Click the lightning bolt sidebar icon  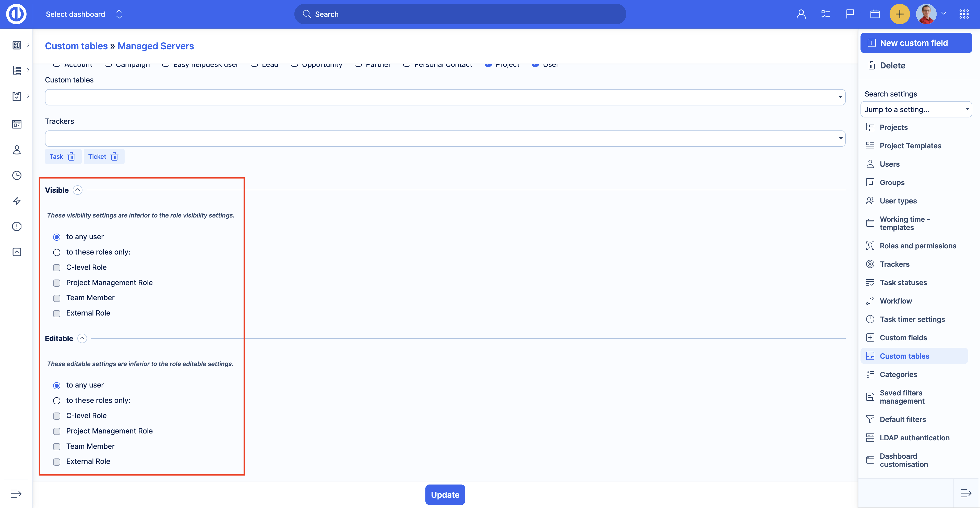click(17, 201)
